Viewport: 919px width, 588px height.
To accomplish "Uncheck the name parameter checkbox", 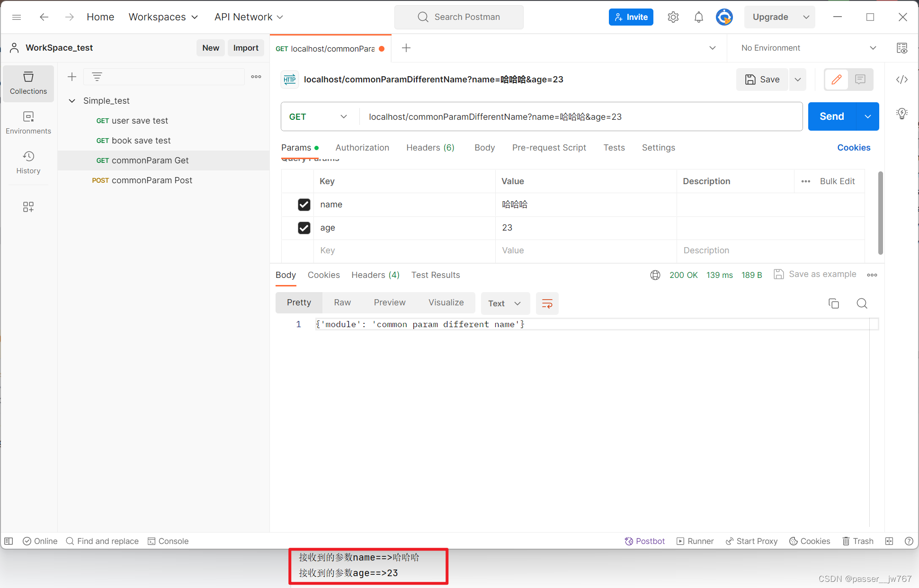I will 304,205.
